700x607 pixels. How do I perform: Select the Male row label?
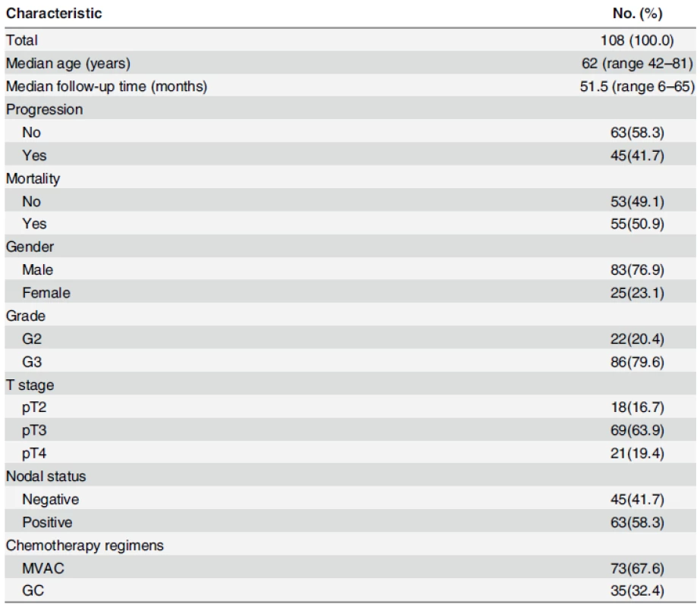pyautogui.click(x=37, y=270)
